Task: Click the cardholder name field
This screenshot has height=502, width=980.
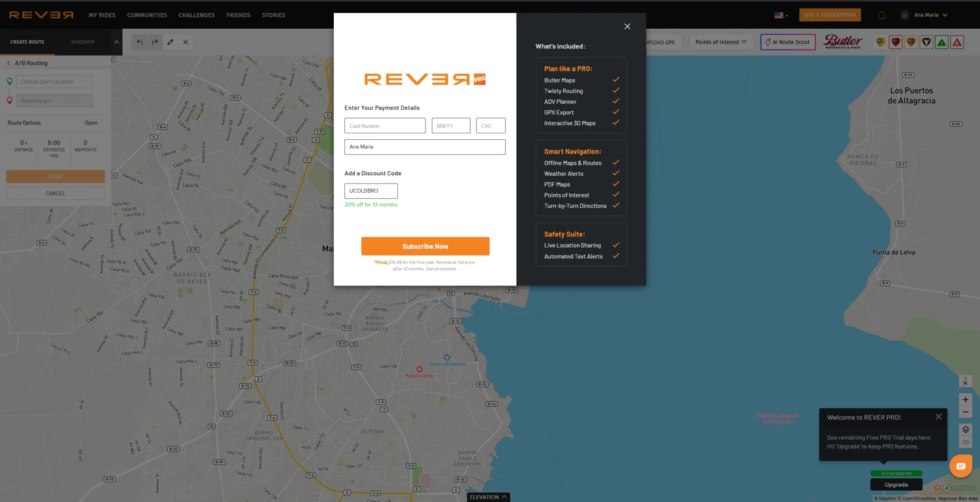Action: pyautogui.click(x=425, y=147)
